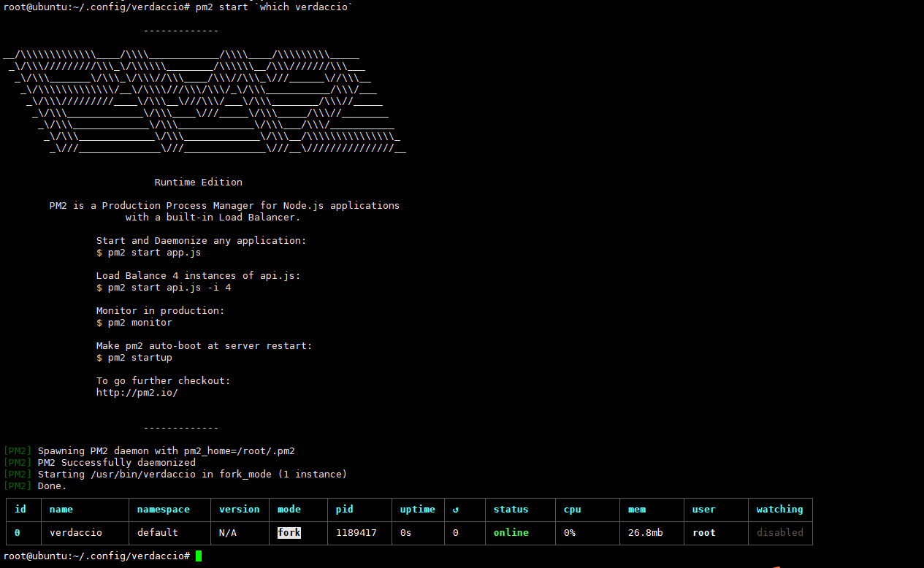Click the 'To go further checkout:' line
Viewport: 924px width, 568px height.
[x=164, y=381]
